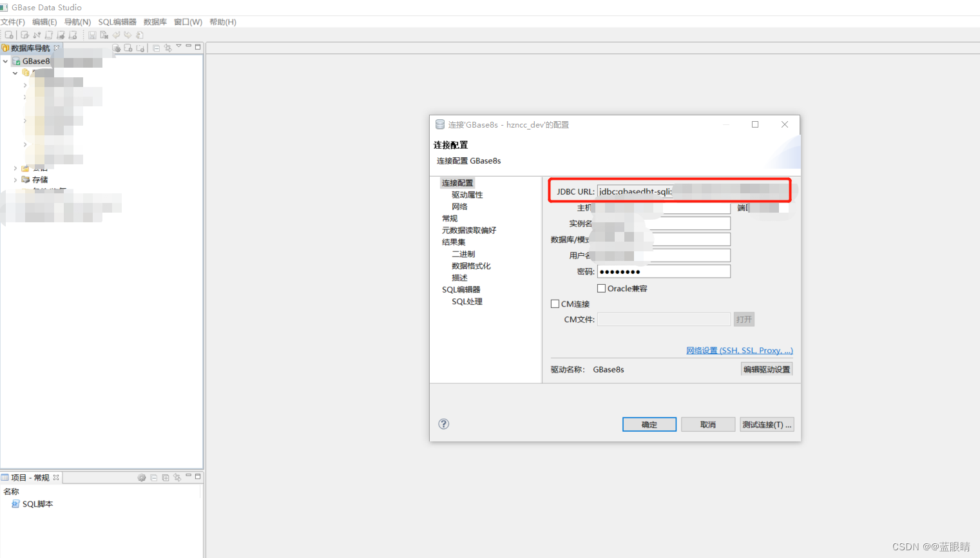Select 连接配置 in the settings tree
This screenshot has width=980, height=558.
457,183
